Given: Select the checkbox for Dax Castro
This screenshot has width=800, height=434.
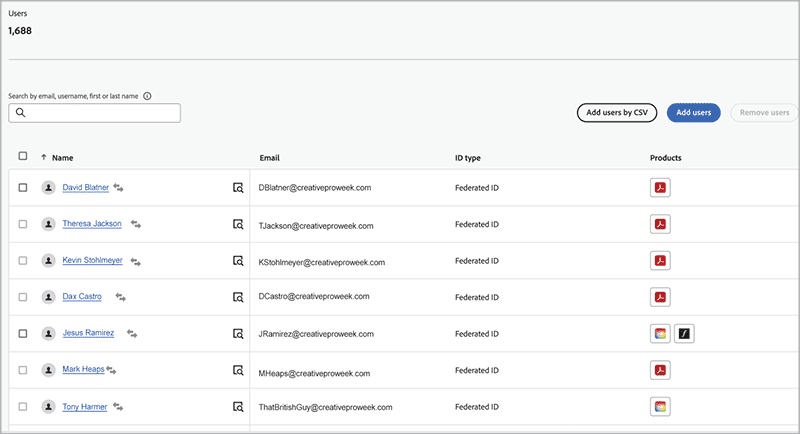Looking at the screenshot, I should 23,297.
